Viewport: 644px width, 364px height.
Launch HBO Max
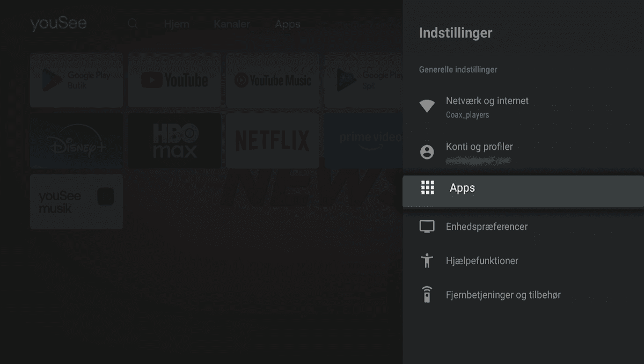[174, 140]
